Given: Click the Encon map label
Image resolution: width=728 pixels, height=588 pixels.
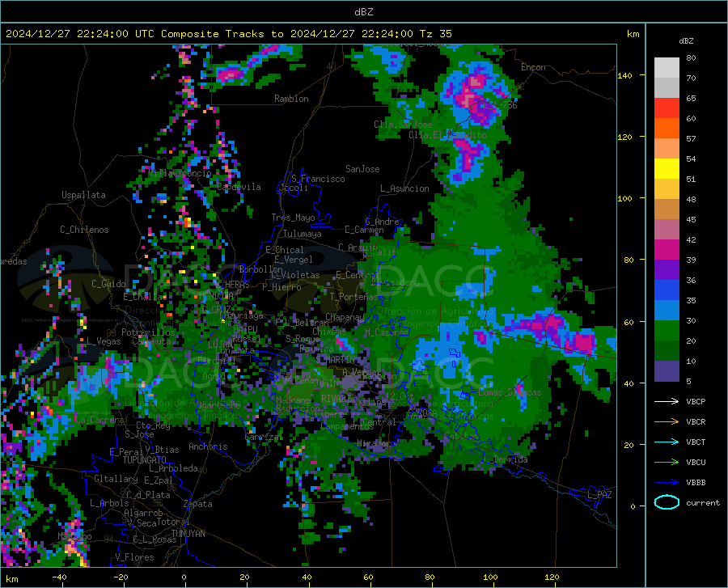Looking at the screenshot, I should pyautogui.click(x=533, y=67).
